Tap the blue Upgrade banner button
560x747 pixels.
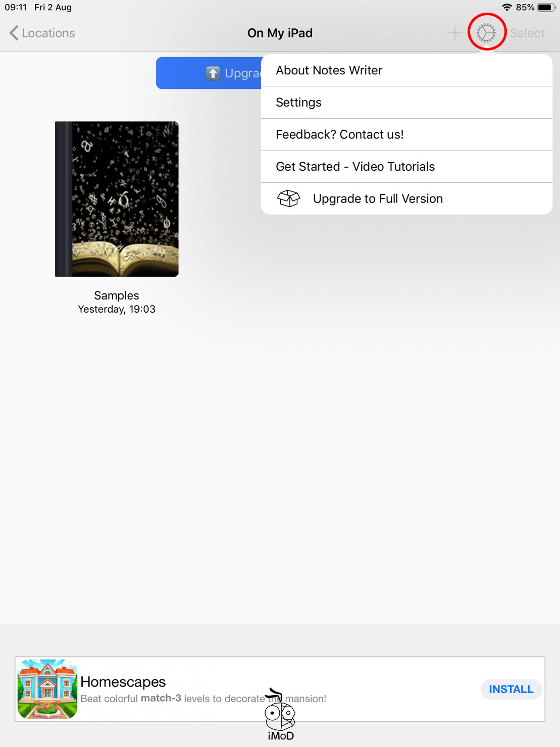tap(209, 73)
